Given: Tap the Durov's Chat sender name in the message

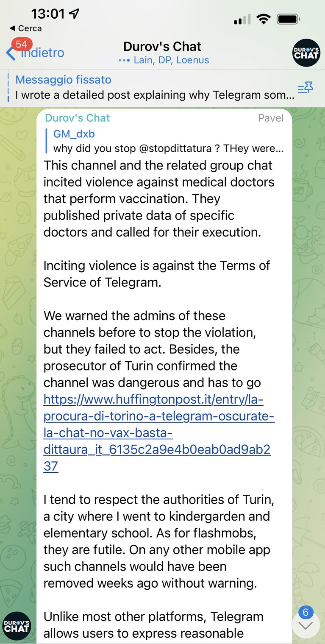Looking at the screenshot, I should [x=78, y=118].
